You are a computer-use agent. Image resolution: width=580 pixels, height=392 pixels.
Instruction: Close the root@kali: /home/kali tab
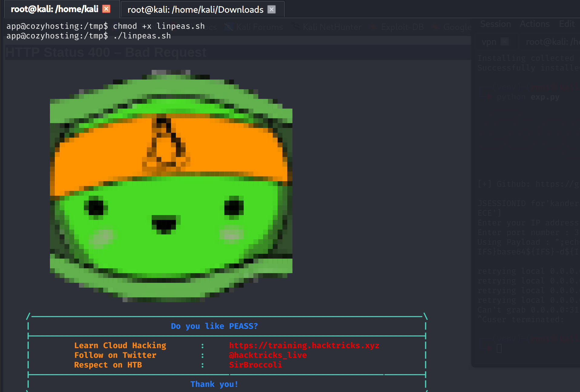(106, 9)
